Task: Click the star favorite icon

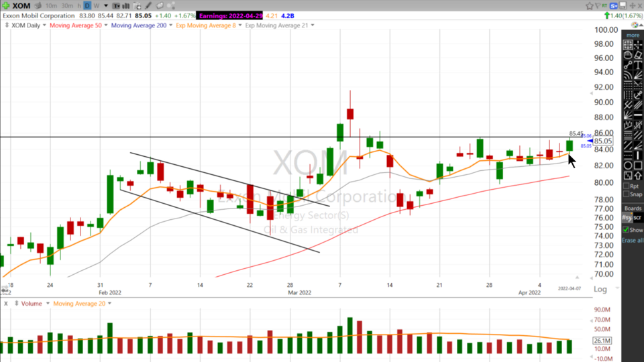Action: tap(590, 6)
